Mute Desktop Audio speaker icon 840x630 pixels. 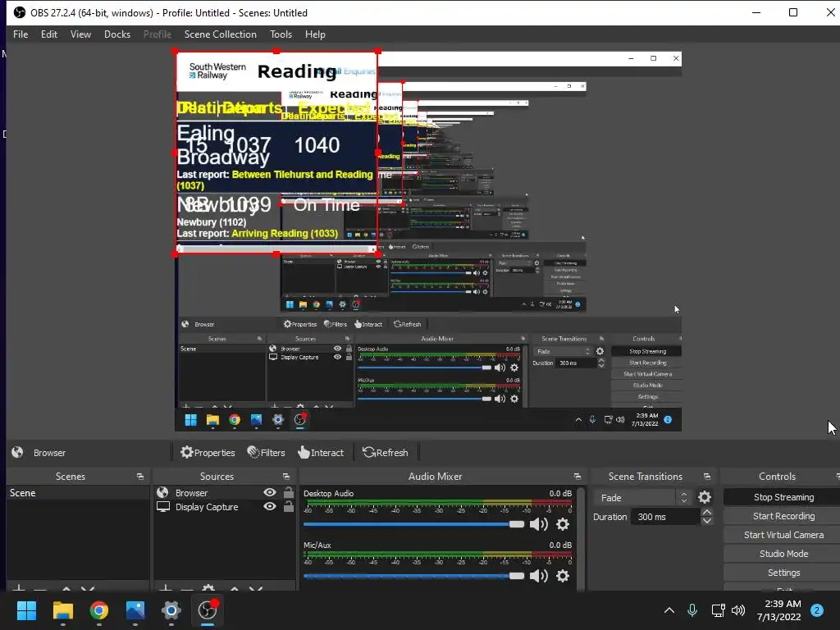[538, 524]
